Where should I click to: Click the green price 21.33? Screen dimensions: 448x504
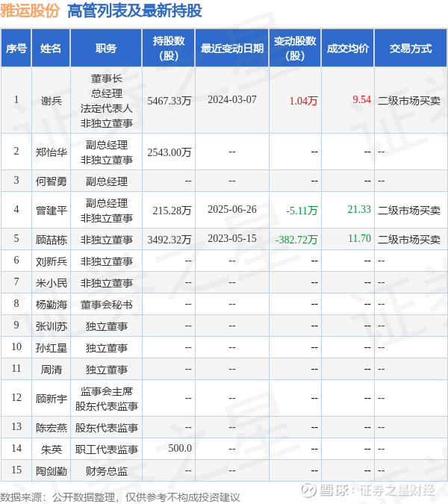point(359,209)
